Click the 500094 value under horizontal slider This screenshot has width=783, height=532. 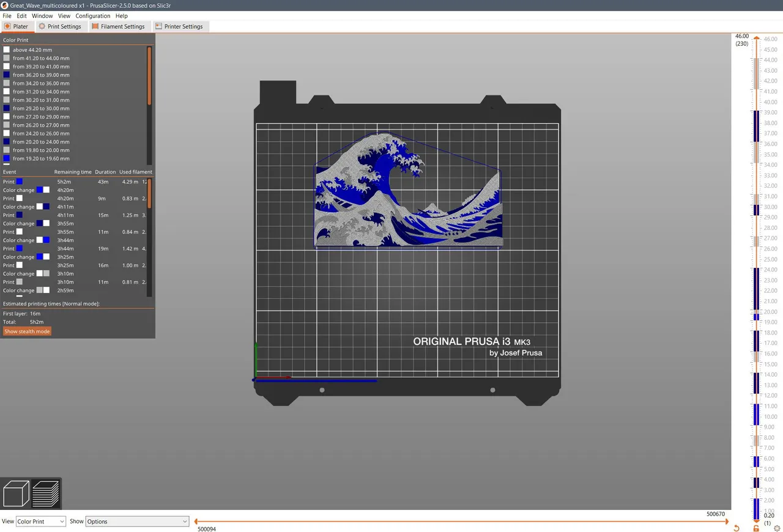207,529
